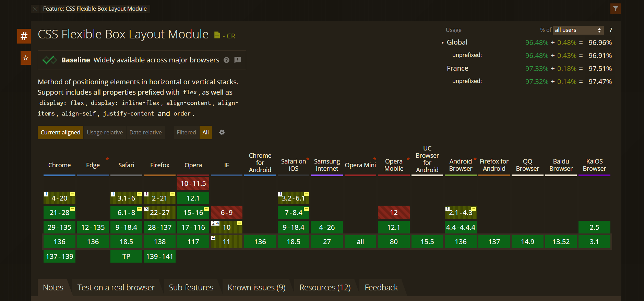Screen dimensions: 644x301
Task: Open the table settings gear icon
Action: pos(222,132)
